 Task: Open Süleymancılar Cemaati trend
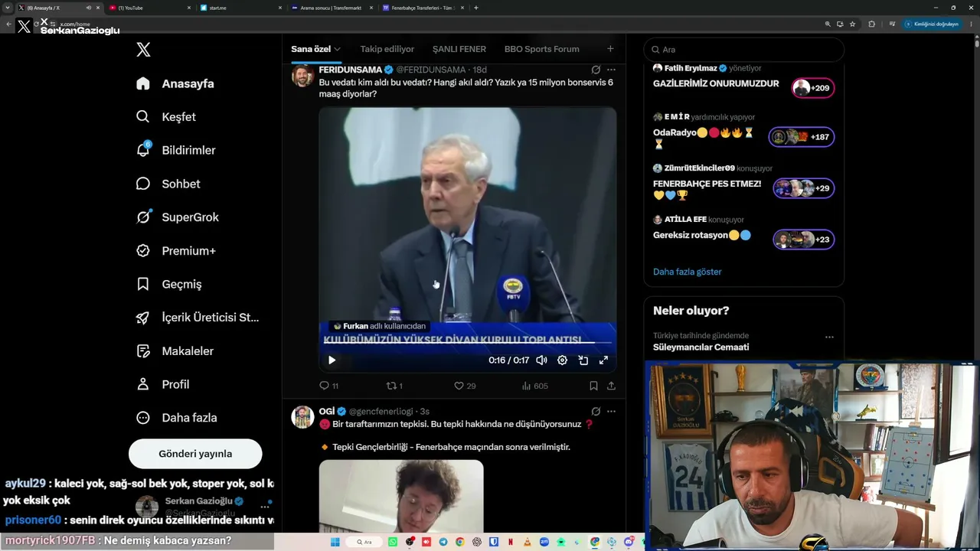(701, 347)
